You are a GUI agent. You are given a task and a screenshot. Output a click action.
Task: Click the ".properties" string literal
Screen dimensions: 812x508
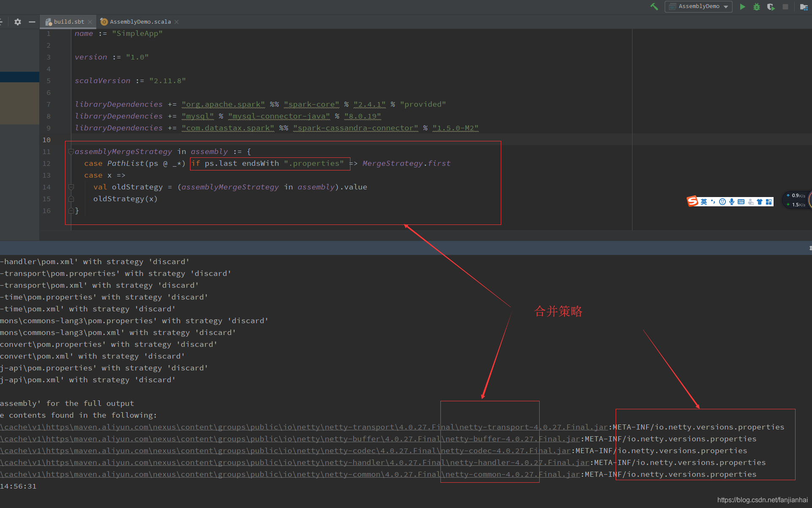tap(314, 163)
